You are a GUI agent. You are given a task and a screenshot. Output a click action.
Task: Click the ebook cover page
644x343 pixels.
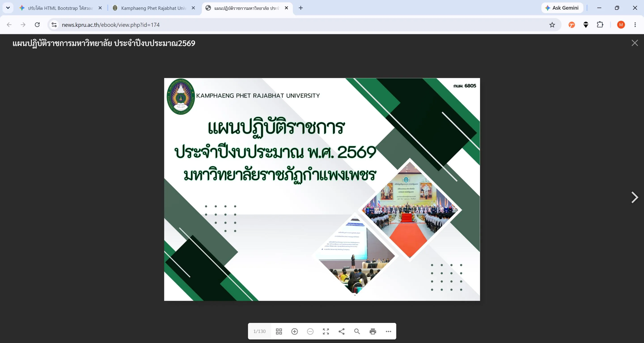(322, 189)
